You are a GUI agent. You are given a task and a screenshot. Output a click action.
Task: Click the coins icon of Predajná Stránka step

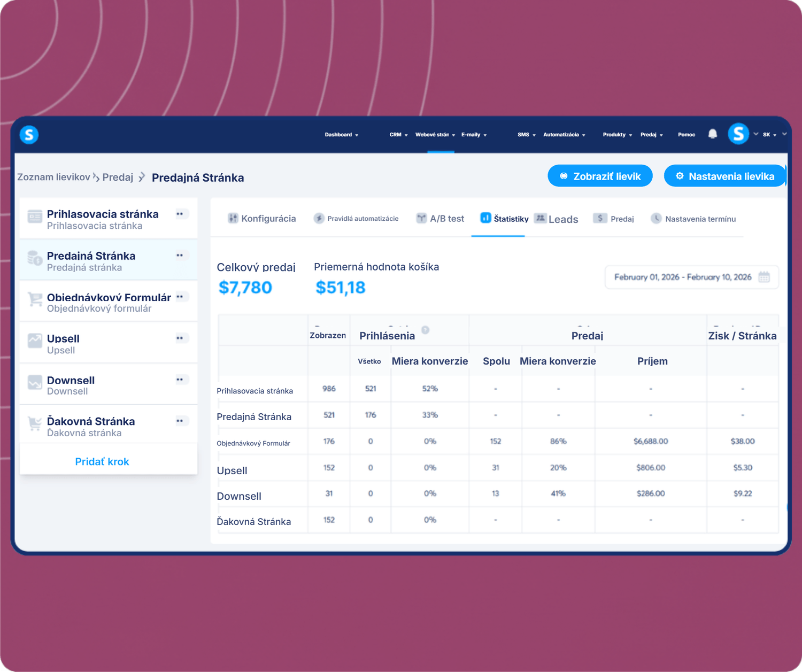[x=35, y=258]
